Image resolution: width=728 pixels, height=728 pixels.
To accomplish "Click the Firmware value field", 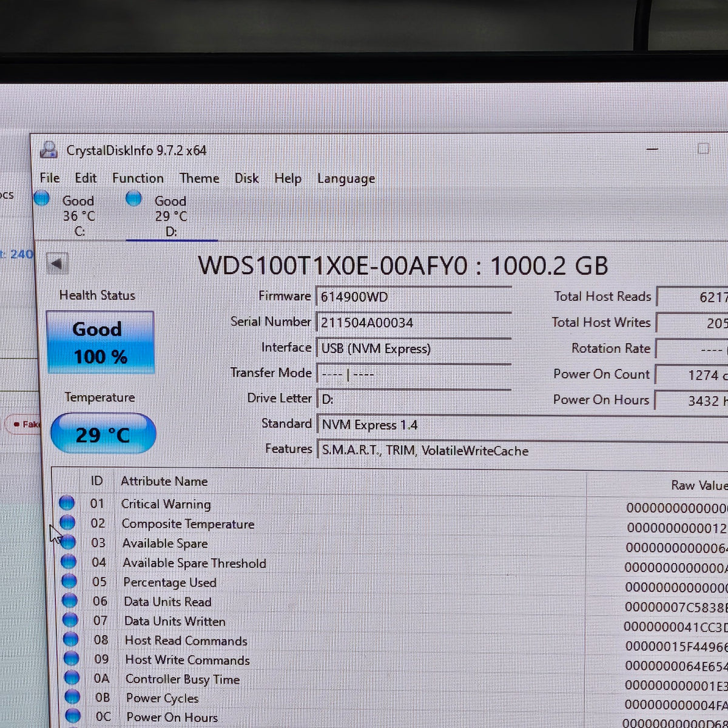I will [x=414, y=297].
